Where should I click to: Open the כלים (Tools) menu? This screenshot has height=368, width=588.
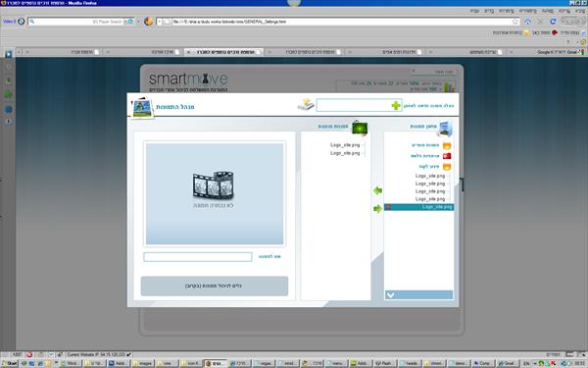coord(489,11)
